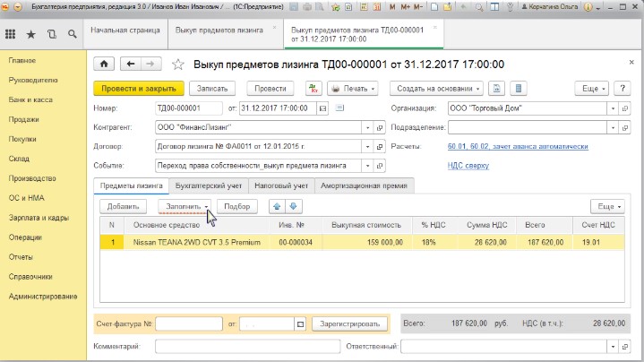
Task: Open the НДС сверху link
Action: [468, 165]
